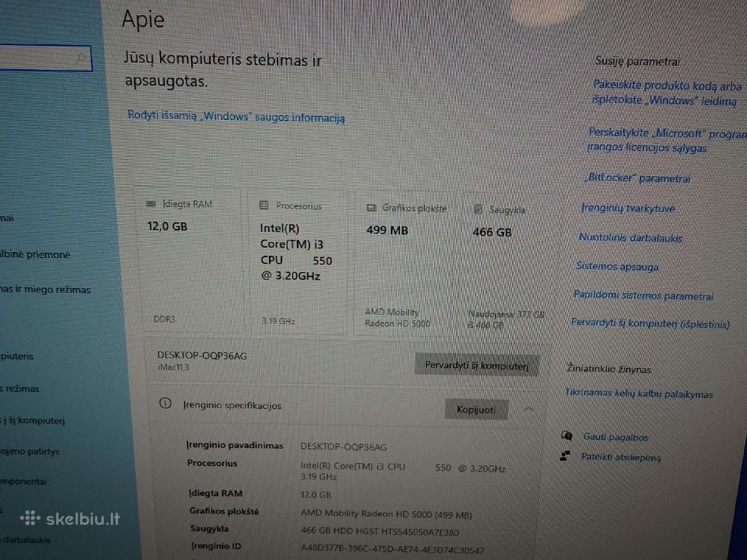Click the Gauti pagalbos link
The height and width of the screenshot is (560, 747).
coord(616,437)
